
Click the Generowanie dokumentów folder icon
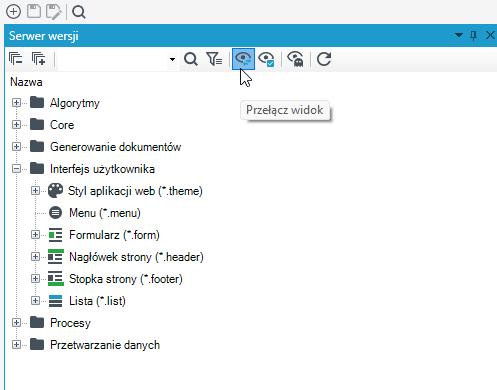tap(37, 147)
